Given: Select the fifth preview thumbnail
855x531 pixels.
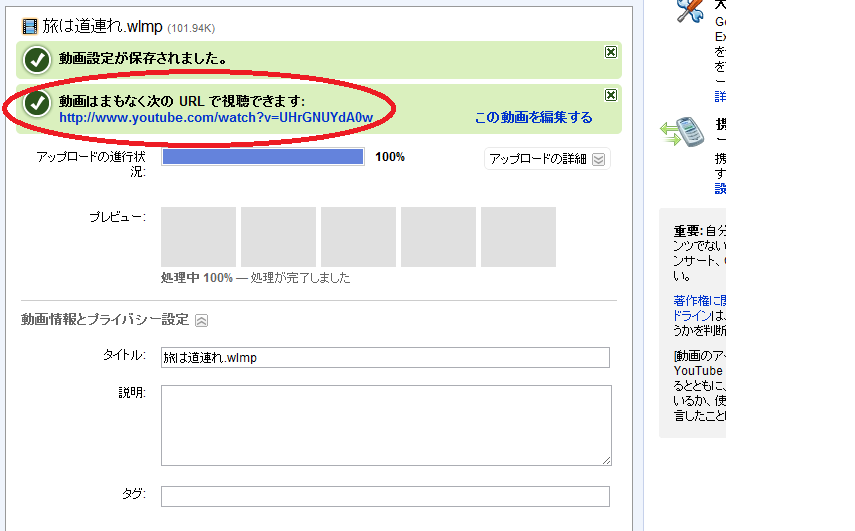Looking at the screenshot, I should point(519,237).
